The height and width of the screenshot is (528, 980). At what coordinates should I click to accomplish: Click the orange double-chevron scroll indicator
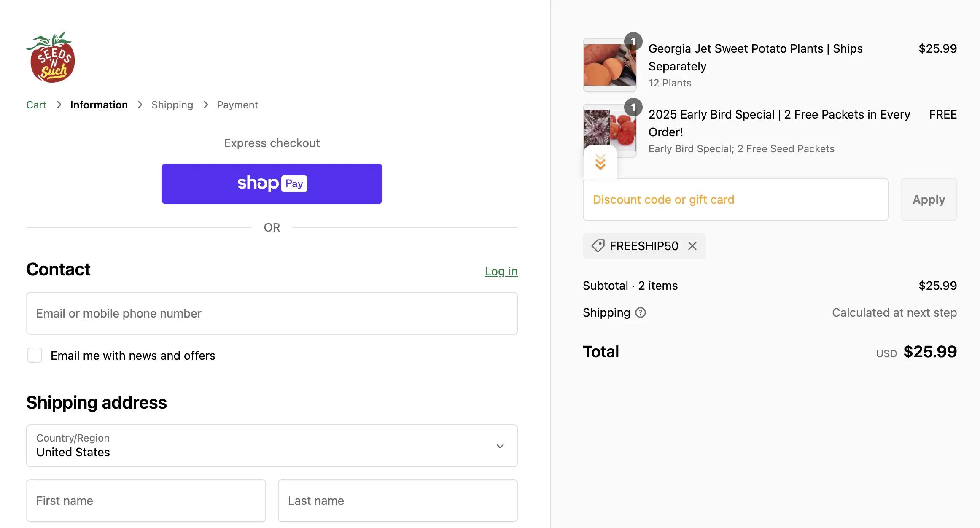[600, 162]
